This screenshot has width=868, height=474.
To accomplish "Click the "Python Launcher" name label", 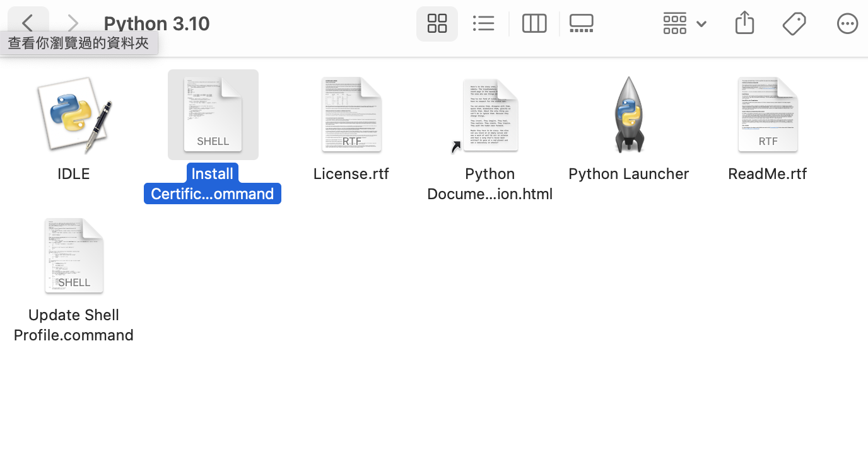I will [x=628, y=174].
